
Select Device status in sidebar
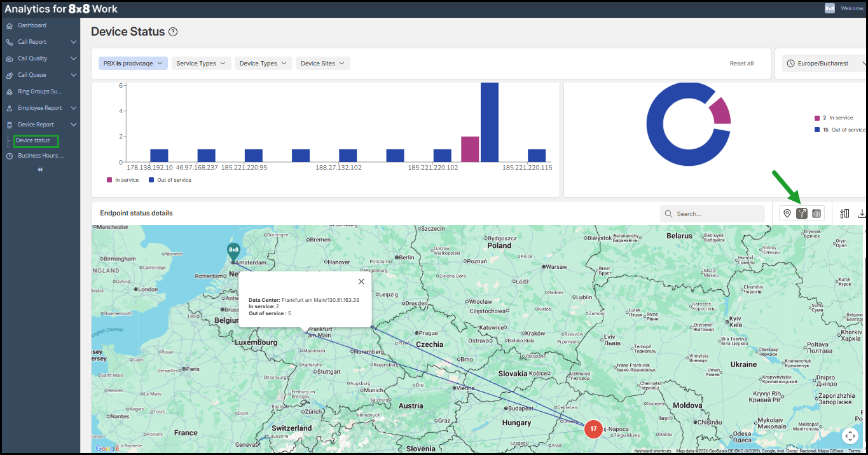click(33, 140)
